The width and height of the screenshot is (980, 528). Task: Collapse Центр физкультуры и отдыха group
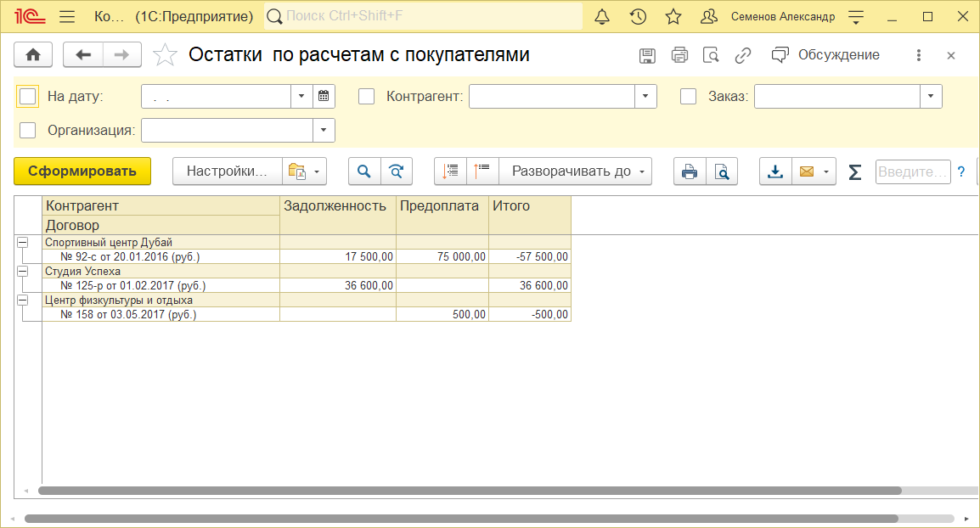click(22, 300)
